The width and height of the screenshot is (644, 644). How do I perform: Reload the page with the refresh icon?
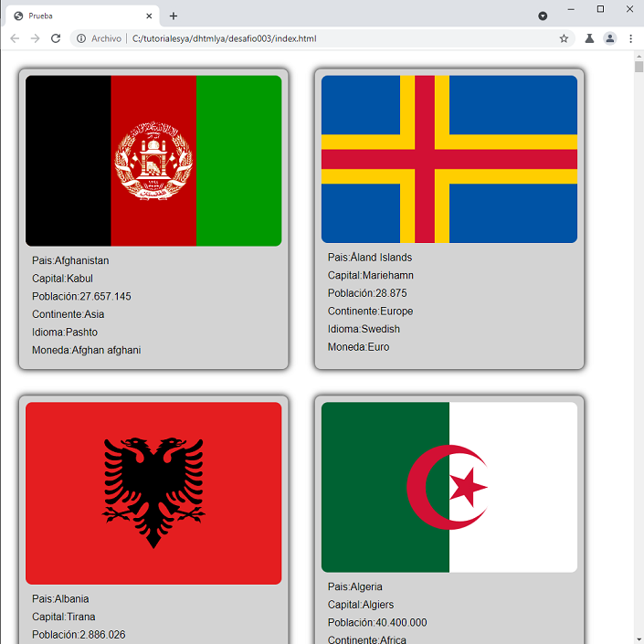click(x=56, y=38)
